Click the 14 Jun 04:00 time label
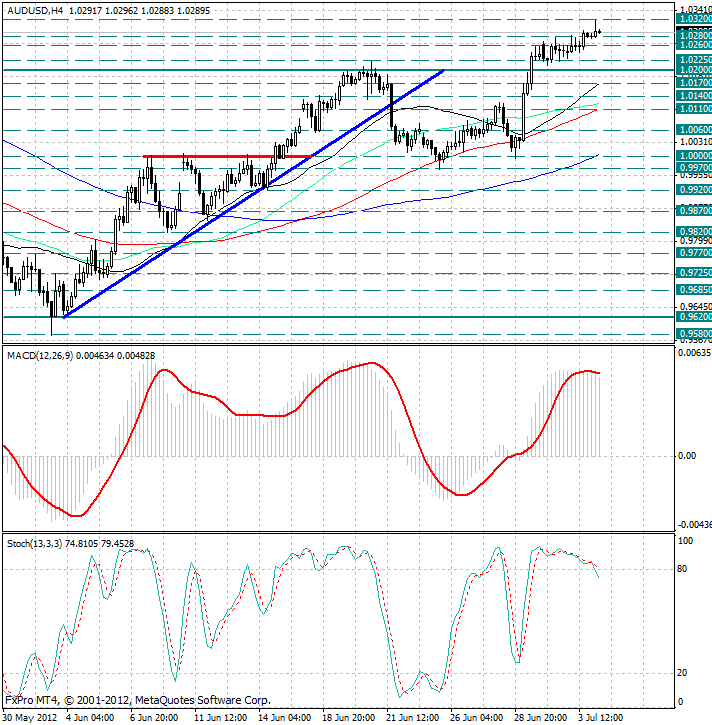Screen dimensions: 712x725 [284, 718]
